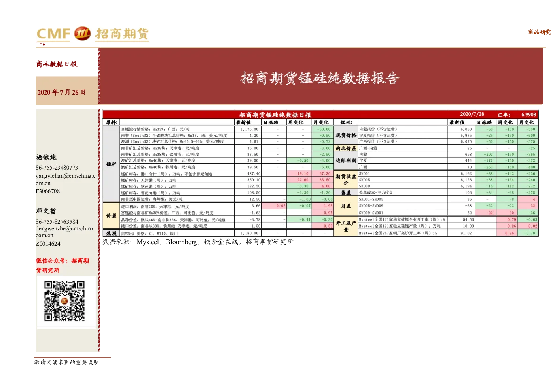Click the 内蒙报价（不含运费）row label
Viewport: 555px width, 392px height.
(x=378, y=129)
